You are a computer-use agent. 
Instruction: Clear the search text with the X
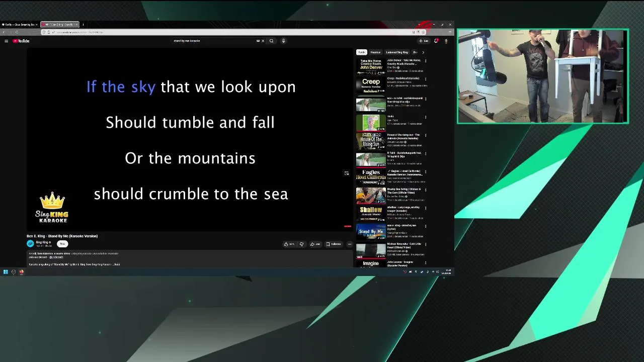(x=263, y=41)
